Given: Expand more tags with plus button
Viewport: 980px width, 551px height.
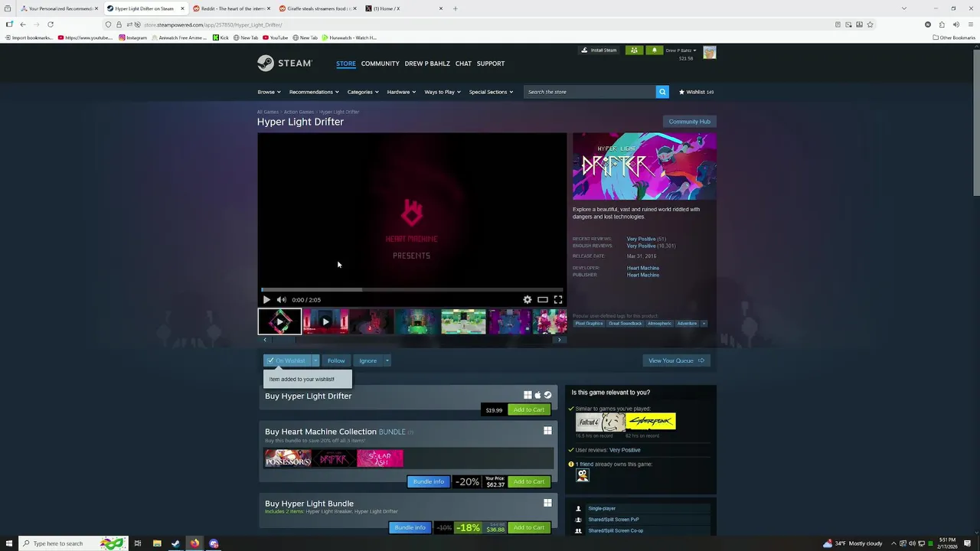Looking at the screenshot, I should coord(704,323).
